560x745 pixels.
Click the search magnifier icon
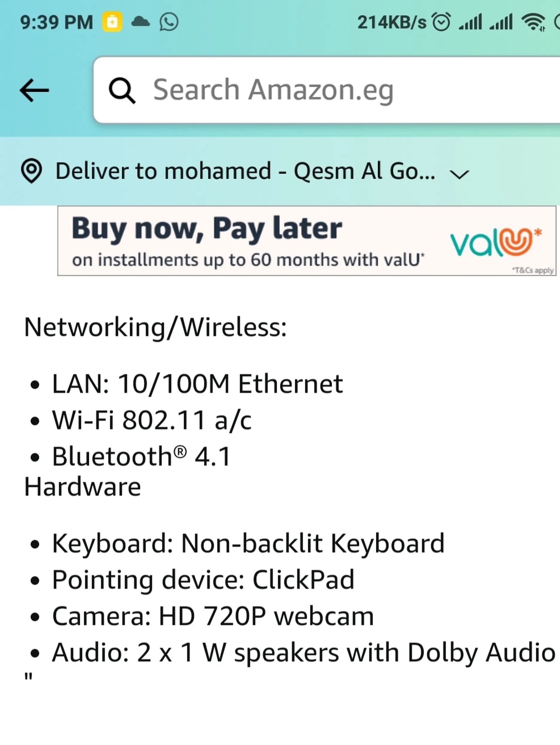(122, 90)
